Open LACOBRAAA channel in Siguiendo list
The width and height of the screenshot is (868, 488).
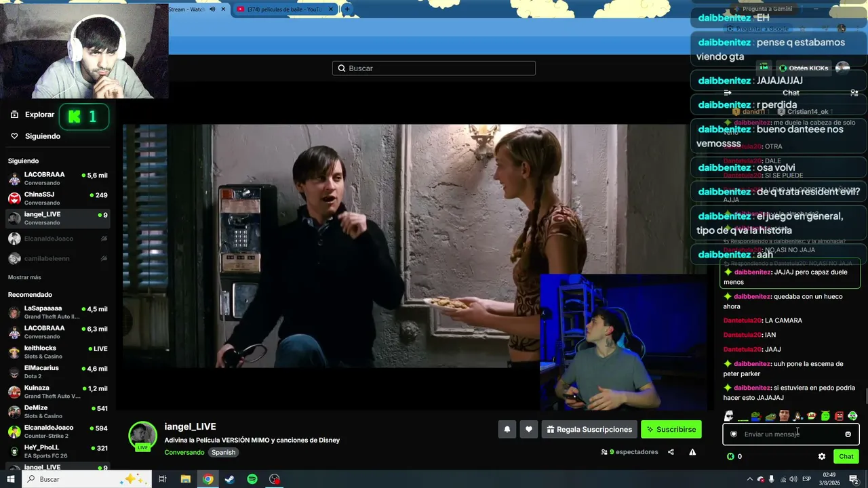[x=58, y=178]
